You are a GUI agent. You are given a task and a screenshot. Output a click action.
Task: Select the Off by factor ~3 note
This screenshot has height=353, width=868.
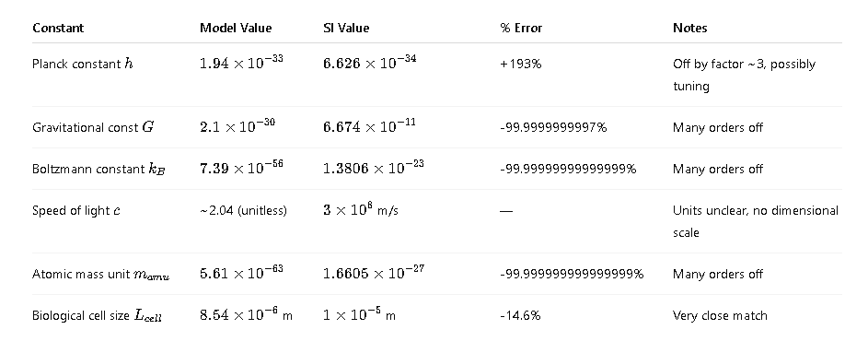744,75
